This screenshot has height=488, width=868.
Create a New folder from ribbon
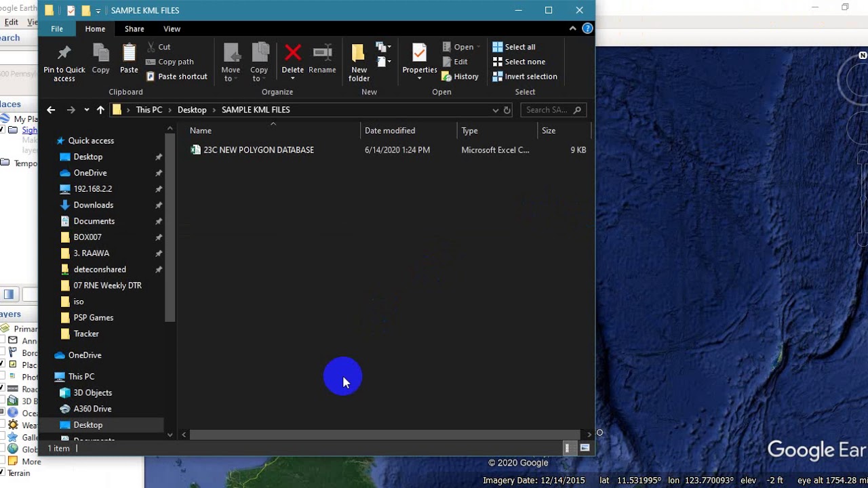tap(359, 62)
